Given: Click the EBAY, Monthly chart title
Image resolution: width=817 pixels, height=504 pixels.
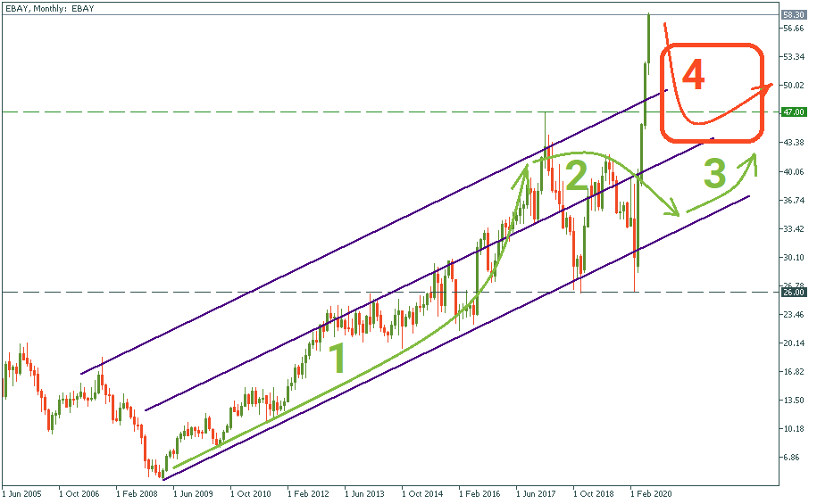Looking at the screenshot, I should click(x=48, y=8).
